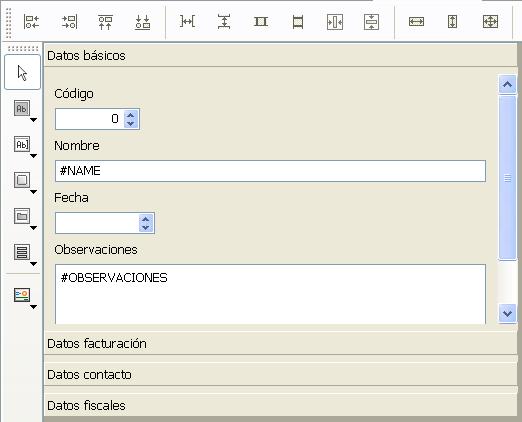
Task: Click the same height icon
Action: click(298, 22)
